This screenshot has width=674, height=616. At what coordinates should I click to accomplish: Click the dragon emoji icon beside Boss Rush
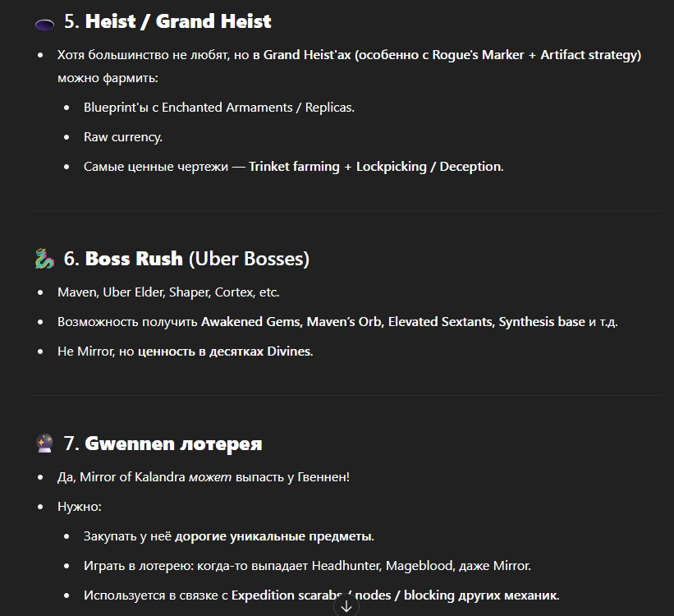pyautogui.click(x=44, y=259)
